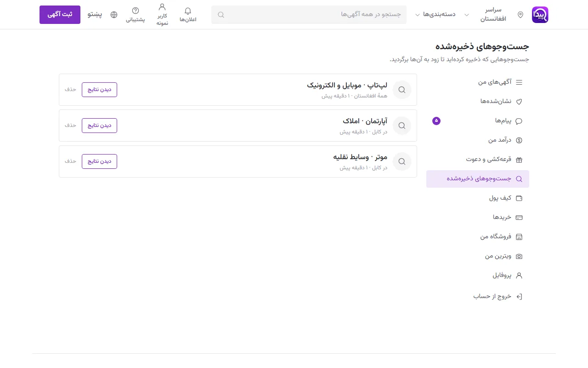Viewport: 588px width, 368px height.
Task: Open user account icon (کاربر نمونه)
Action: point(162,7)
